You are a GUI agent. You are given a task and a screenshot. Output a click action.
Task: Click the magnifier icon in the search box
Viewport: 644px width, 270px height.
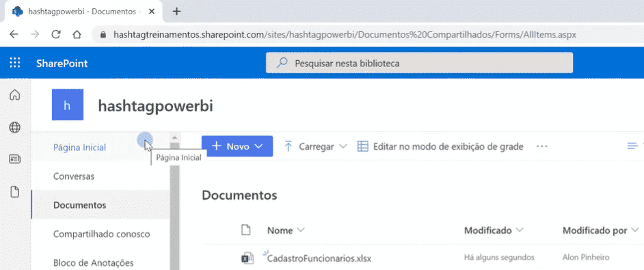pyautogui.click(x=282, y=64)
